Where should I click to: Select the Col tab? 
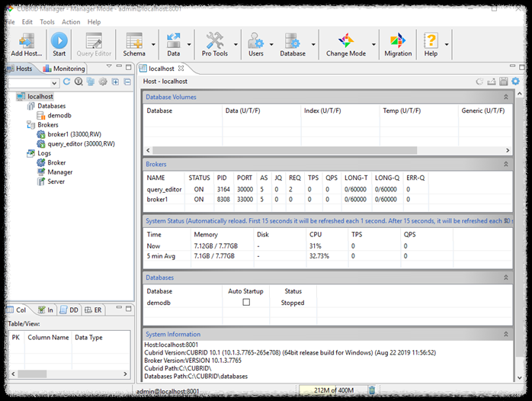pyautogui.click(x=17, y=310)
